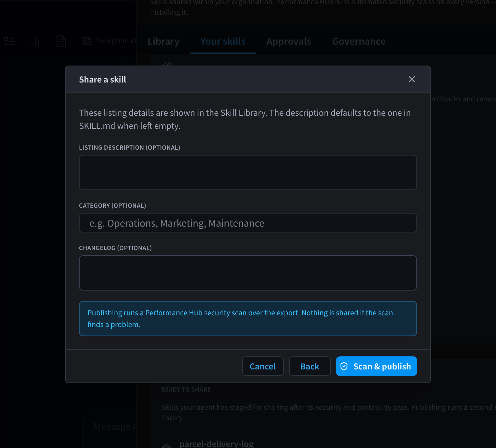Click into the Category input field

248,223
